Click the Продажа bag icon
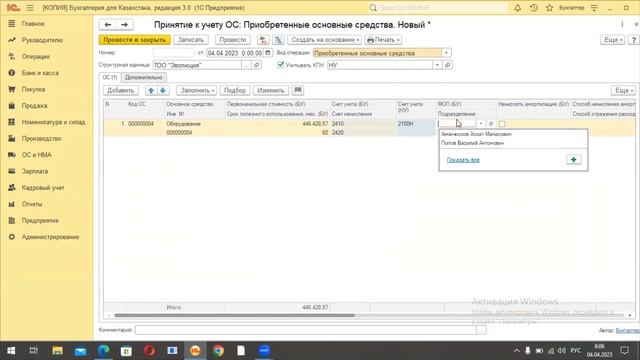This screenshot has width=640, height=360. click(x=11, y=105)
